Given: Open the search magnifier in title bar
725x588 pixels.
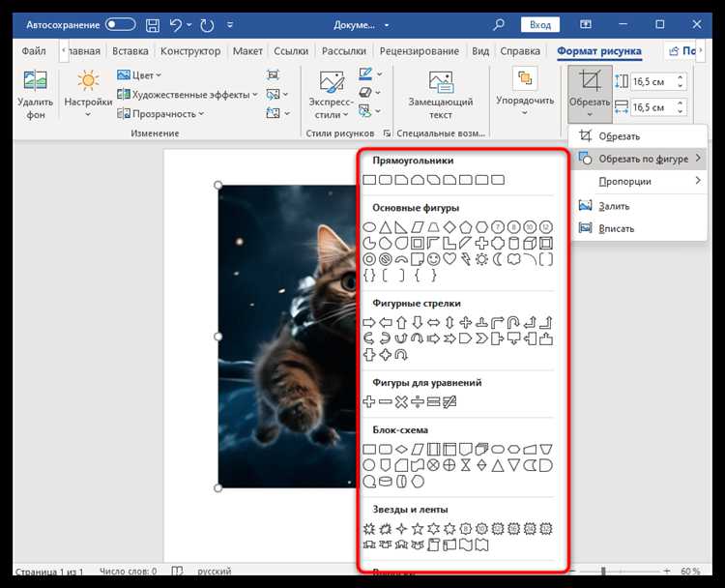Looking at the screenshot, I should tap(499, 24).
